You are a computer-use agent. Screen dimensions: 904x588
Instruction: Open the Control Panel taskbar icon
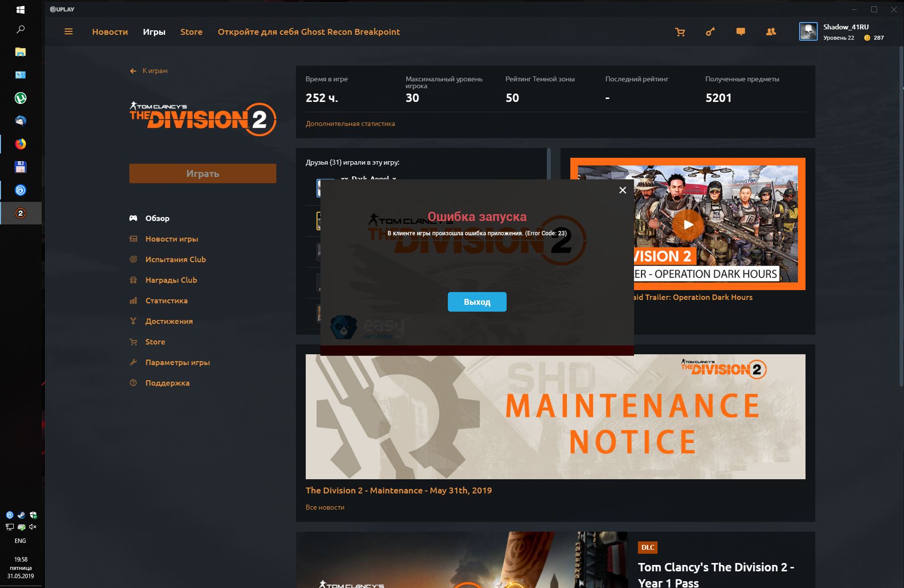[x=21, y=75]
